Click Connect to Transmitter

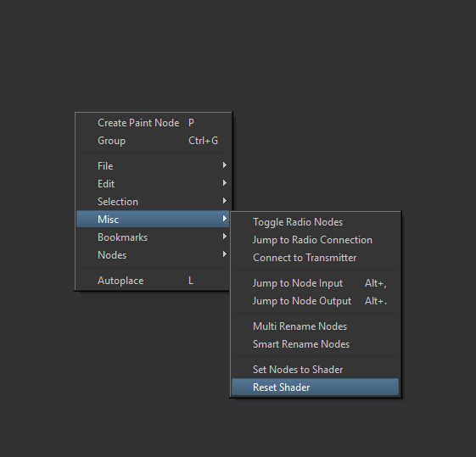pos(315,258)
